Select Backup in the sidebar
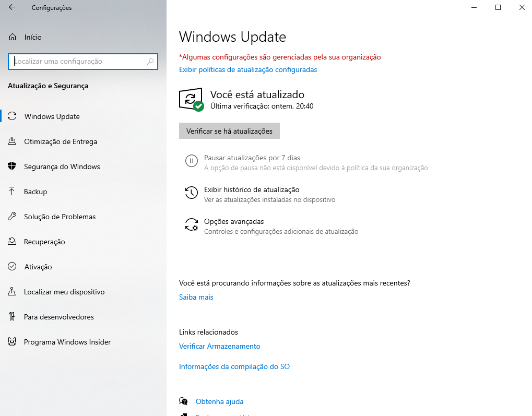The width and height of the screenshot is (532, 416). point(83,192)
